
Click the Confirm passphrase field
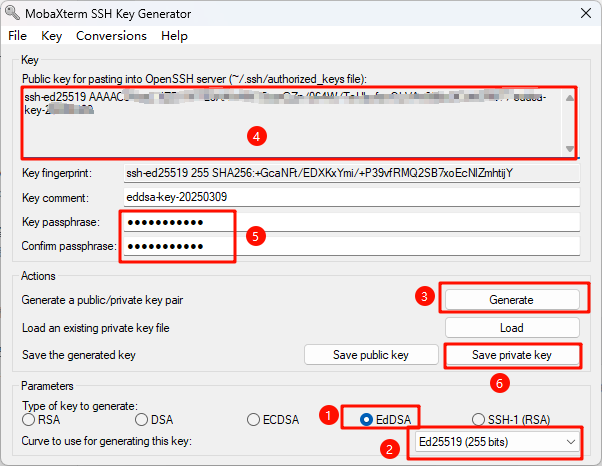351,246
